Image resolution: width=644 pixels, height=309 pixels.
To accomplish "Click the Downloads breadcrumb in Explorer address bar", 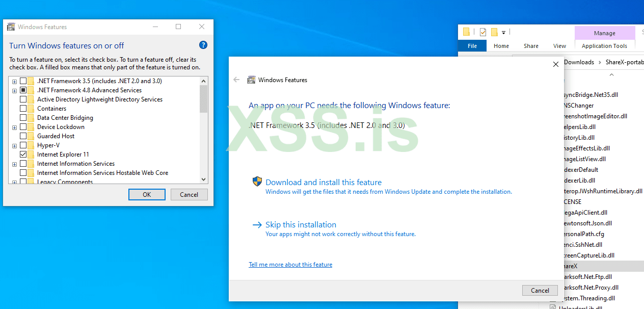I will point(579,62).
